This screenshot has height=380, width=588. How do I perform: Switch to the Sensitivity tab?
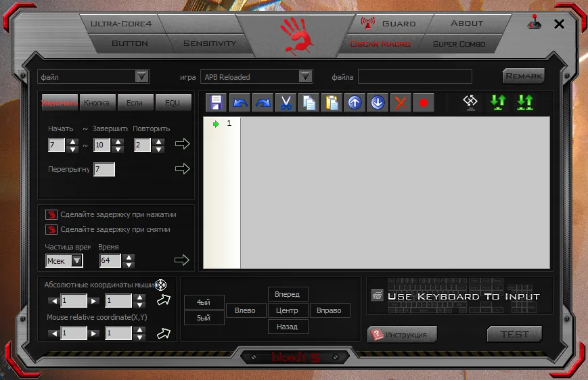point(210,43)
